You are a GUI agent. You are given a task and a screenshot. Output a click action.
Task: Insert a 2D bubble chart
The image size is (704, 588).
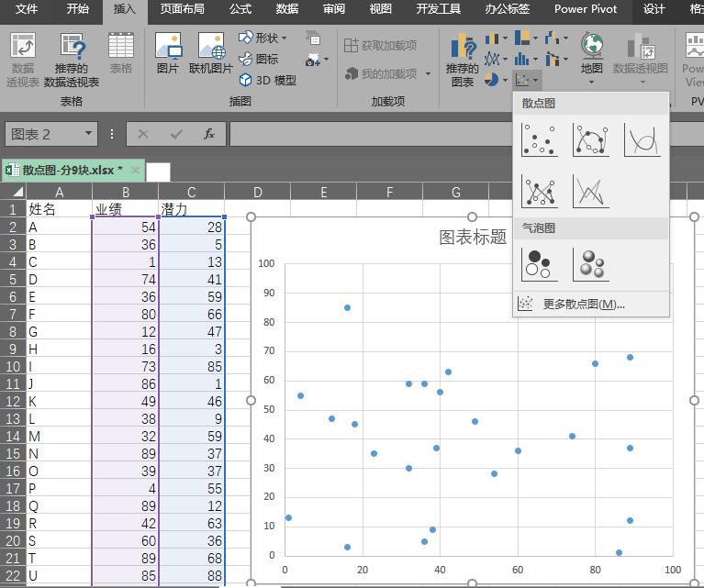click(x=539, y=264)
